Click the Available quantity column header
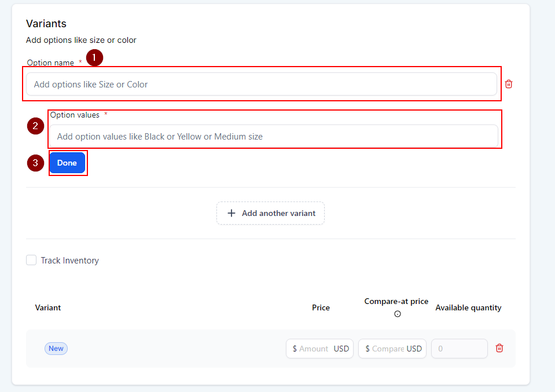Image resolution: width=555 pixels, height=392 pixels. coord(468,307)
